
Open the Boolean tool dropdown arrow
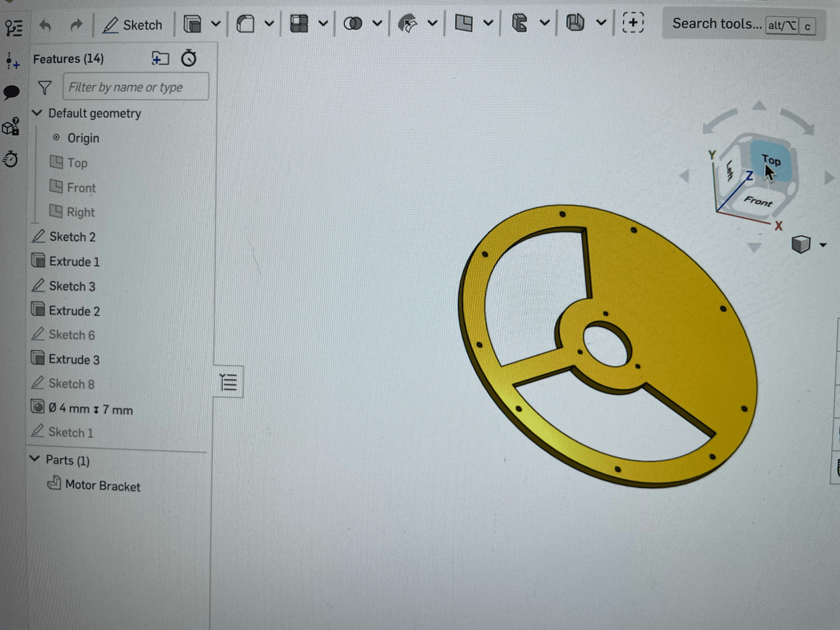point(377,23)
